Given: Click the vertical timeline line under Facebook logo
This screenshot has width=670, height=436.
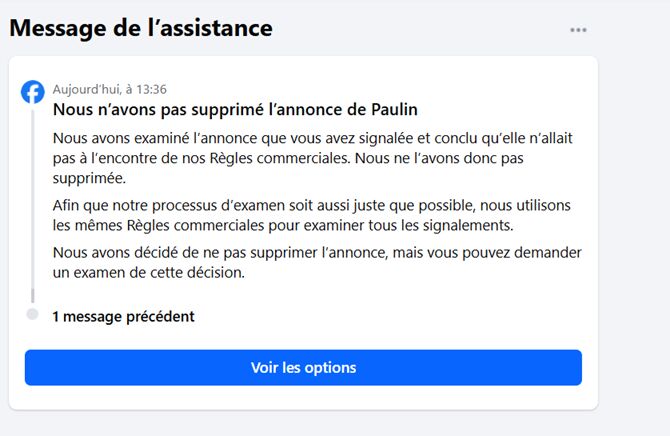Looking at the screenshot, I should click(x=32, y=205).
